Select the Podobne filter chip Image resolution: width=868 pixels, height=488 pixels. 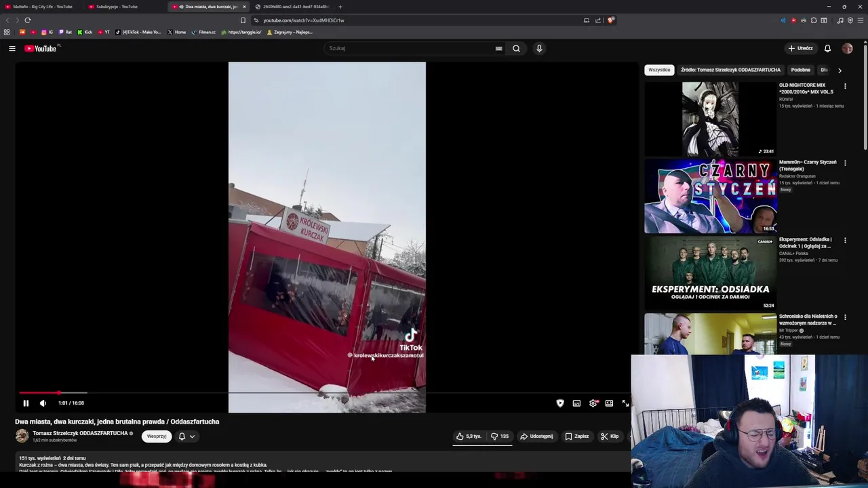[800, 70]
